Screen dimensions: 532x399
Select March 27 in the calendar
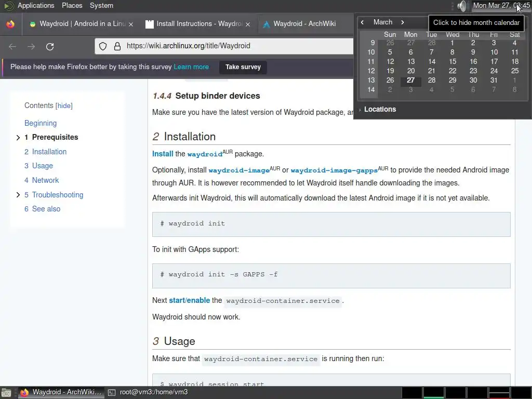411,81
